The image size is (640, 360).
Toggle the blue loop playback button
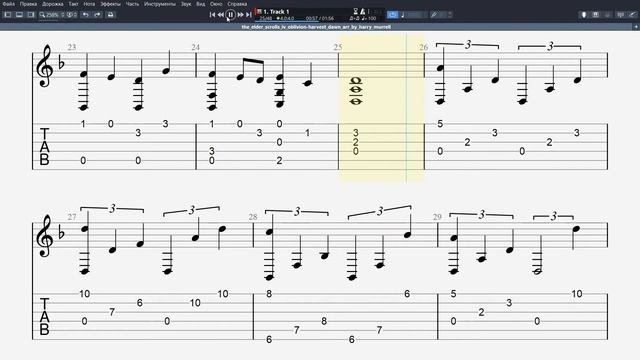(392, 15)
